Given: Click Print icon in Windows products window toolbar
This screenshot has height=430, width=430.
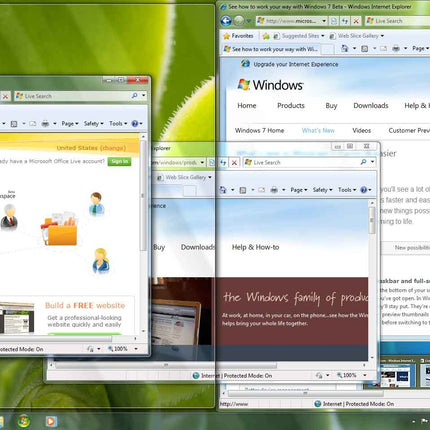Looking at the screenshot, I should [x=274, y=190].
